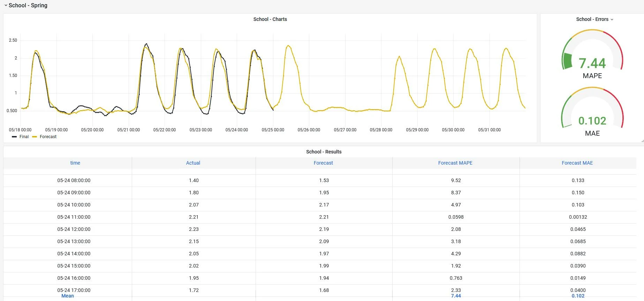Viewport: 644px width, 301px height.
Task: Click the Forecast value 2.17 cell
Action: 324,205
